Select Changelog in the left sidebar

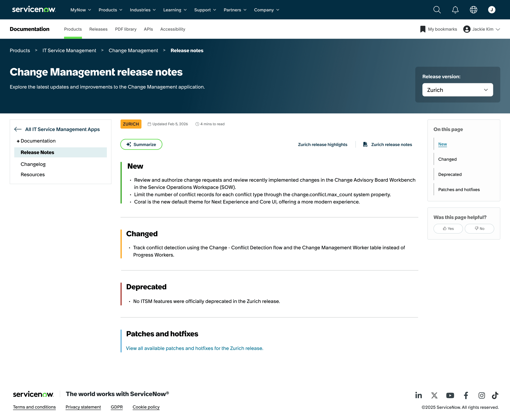point(33,164)
